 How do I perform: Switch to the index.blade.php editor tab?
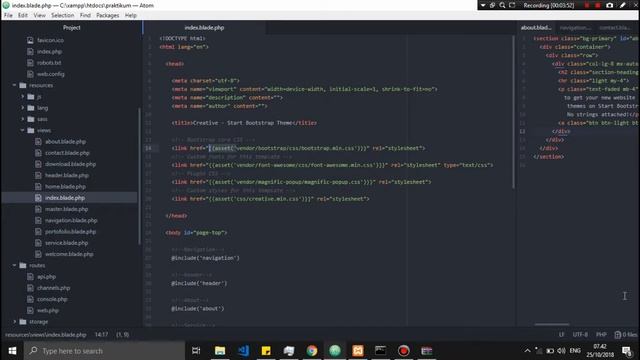point(204,27)
